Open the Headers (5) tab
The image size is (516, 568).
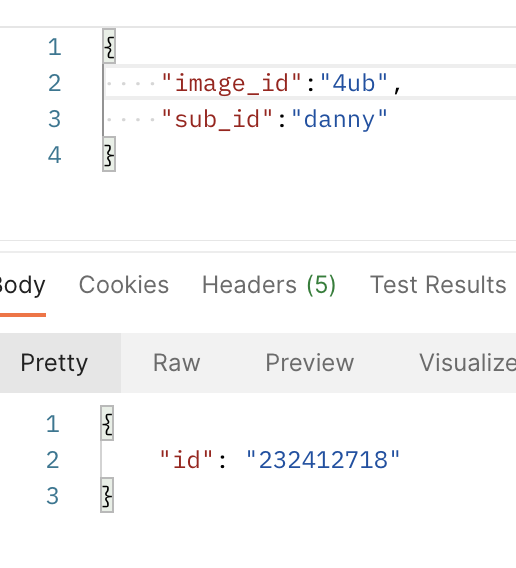269,285
